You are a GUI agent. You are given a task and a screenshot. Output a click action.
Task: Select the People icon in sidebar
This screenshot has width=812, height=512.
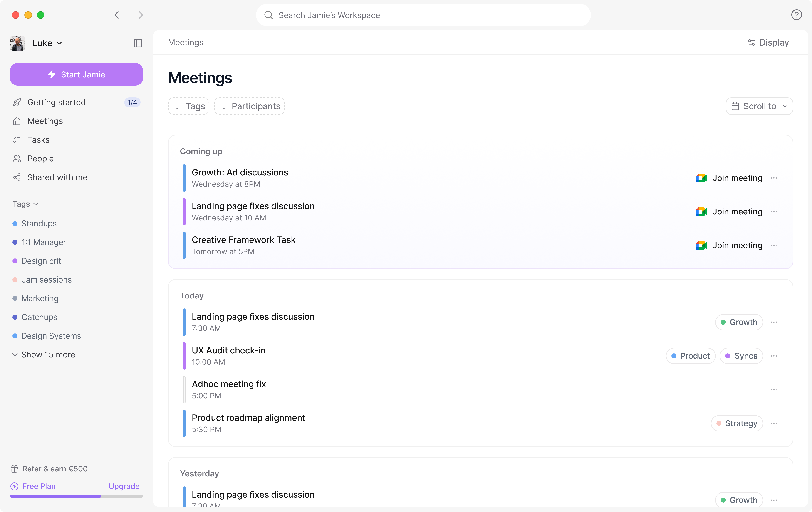coord(17,158)
